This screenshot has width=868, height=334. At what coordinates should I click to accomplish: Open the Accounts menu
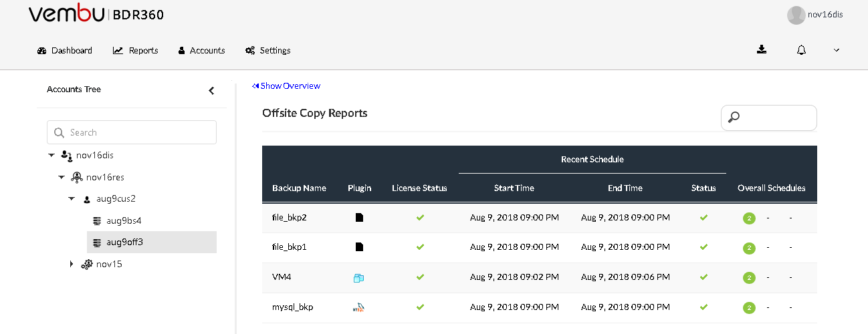pyautogui.click(x=201, y=50)
